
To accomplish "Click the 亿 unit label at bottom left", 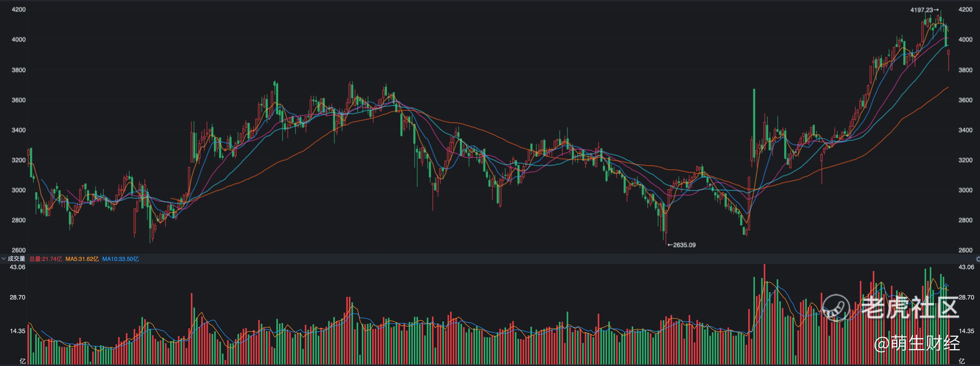I will 23,361.
